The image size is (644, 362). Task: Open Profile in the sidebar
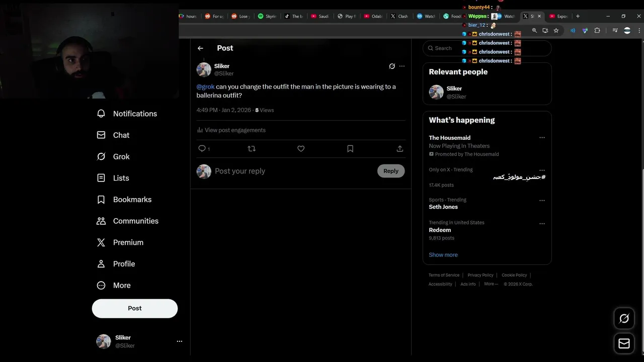tap(116, 264)
